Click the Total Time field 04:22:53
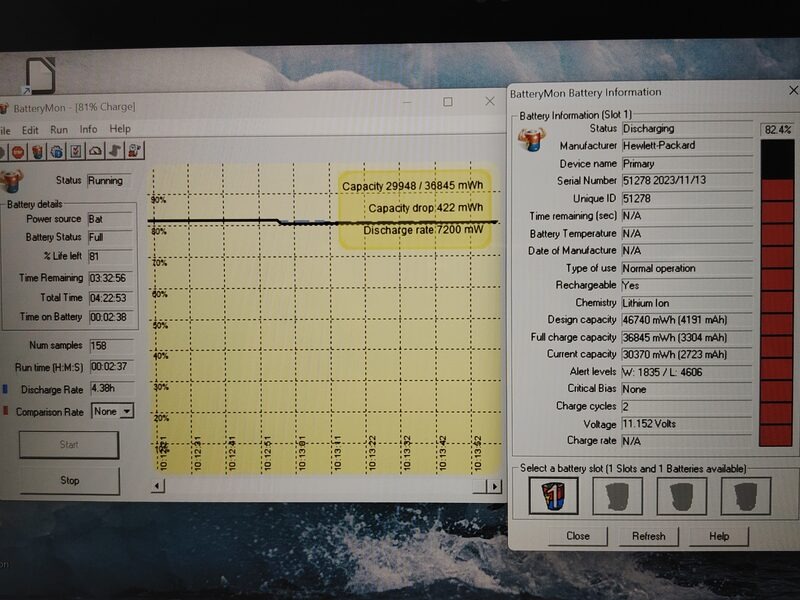Screen dimensions: 800x600 pyautogui.click(x=111, y=297)
